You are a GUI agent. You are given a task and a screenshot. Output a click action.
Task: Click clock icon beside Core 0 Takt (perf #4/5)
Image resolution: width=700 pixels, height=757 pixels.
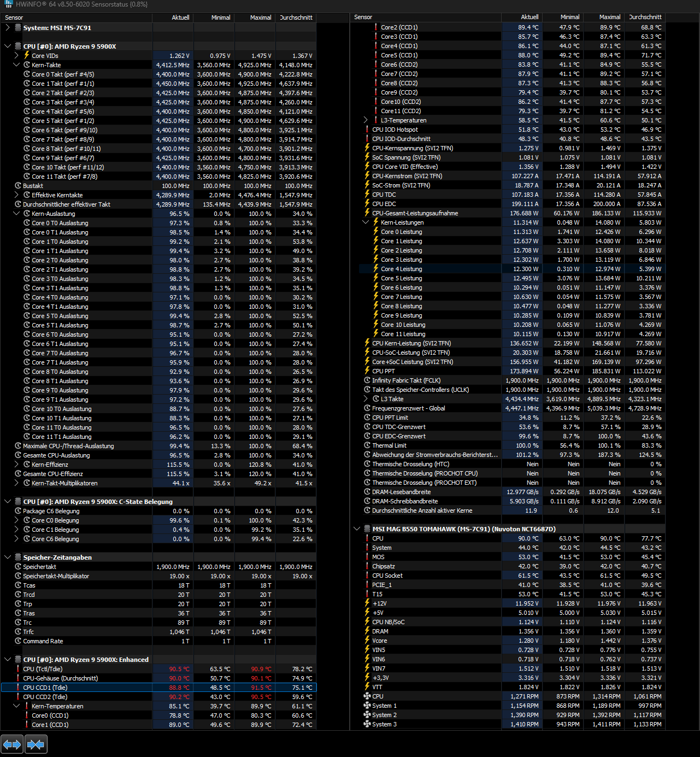pos(27,74)
